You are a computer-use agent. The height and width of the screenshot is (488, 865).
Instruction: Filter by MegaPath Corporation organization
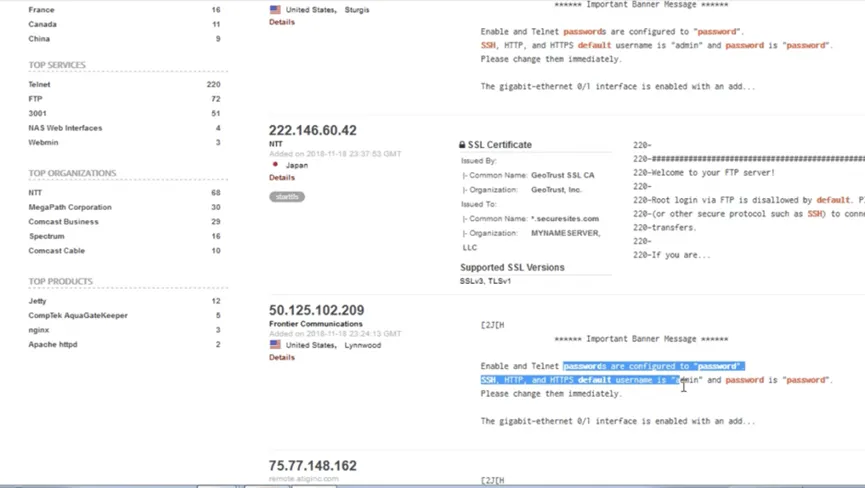point(70,207)
